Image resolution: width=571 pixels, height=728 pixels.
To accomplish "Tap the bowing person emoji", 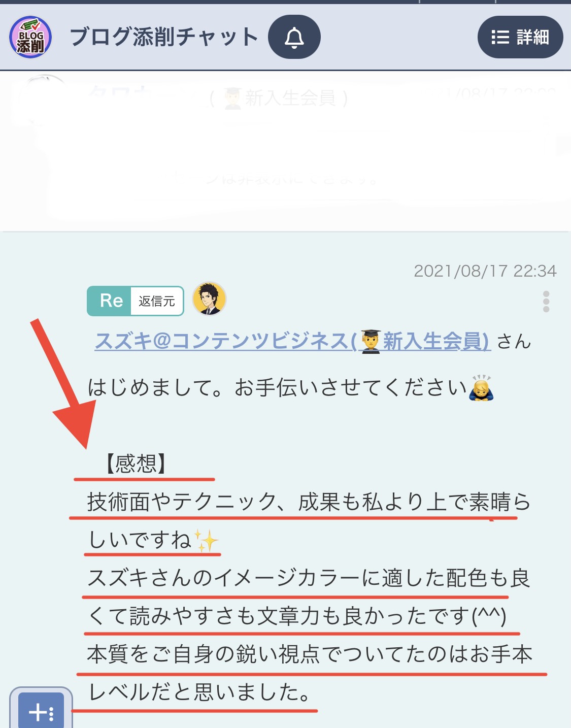I will [482, 388].
